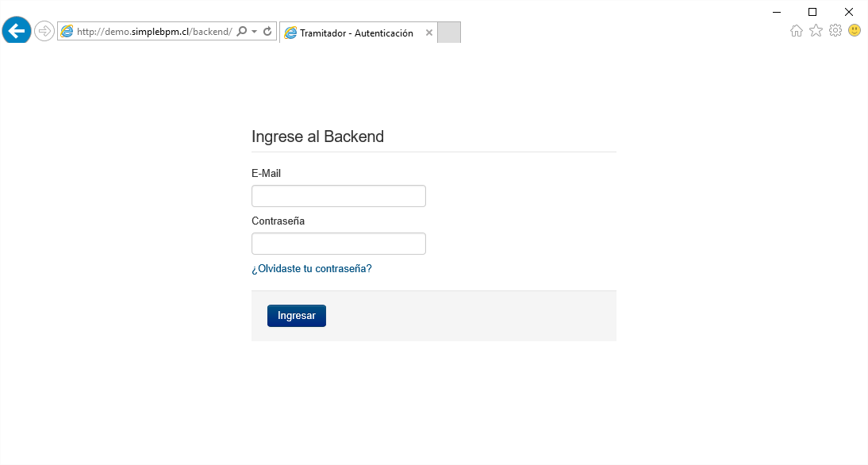Click the Ingresar button

point(296,315)
